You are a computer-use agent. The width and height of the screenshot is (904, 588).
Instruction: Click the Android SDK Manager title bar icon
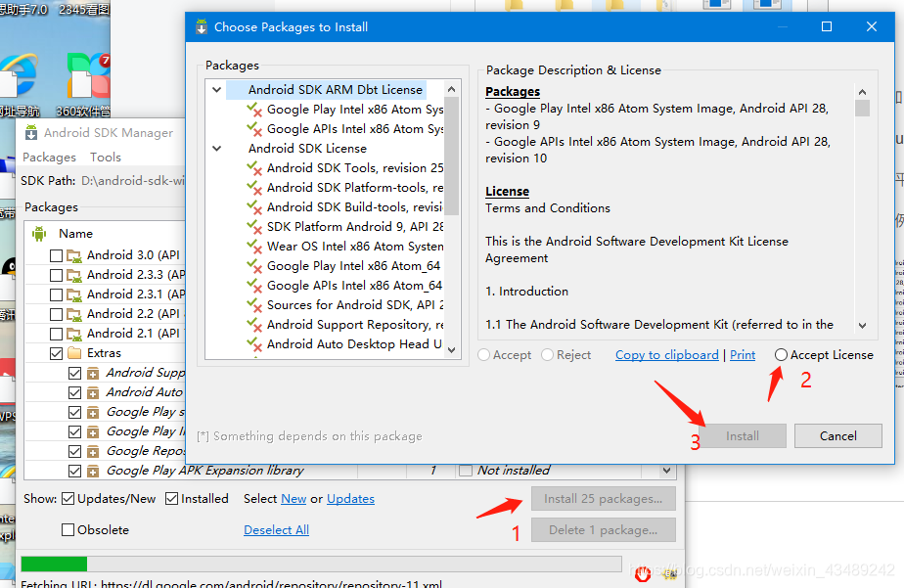point(31,133)
